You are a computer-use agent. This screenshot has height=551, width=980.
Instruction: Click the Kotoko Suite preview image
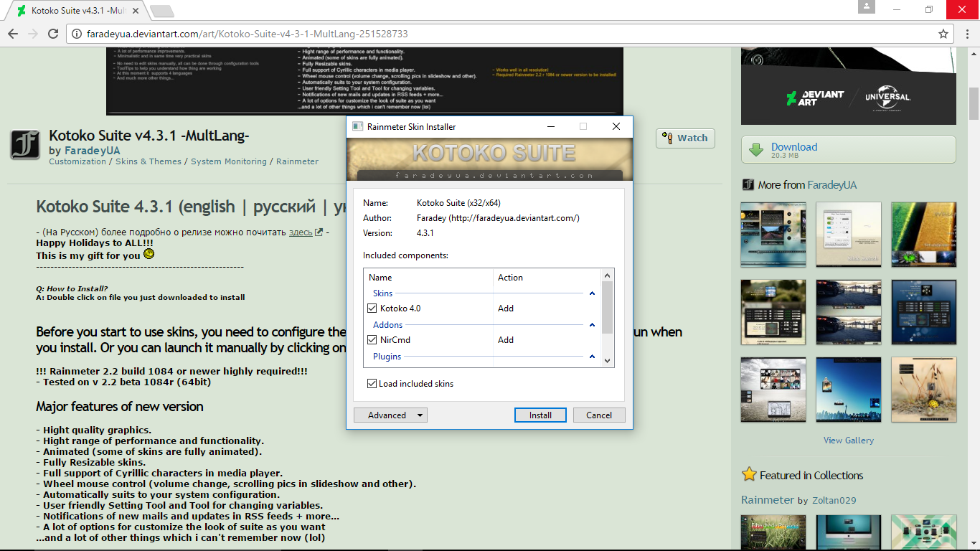pyautogui.click(x=364, y=81)
